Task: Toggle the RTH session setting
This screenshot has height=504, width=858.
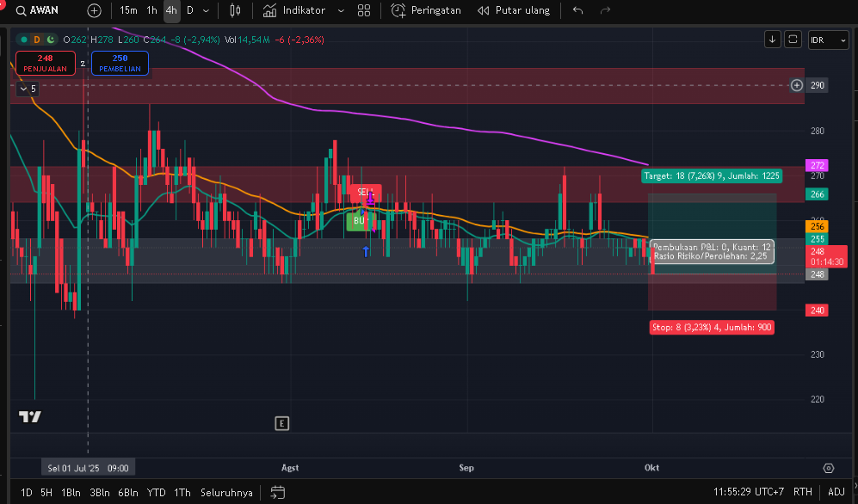Action: [x=803, y=492]
